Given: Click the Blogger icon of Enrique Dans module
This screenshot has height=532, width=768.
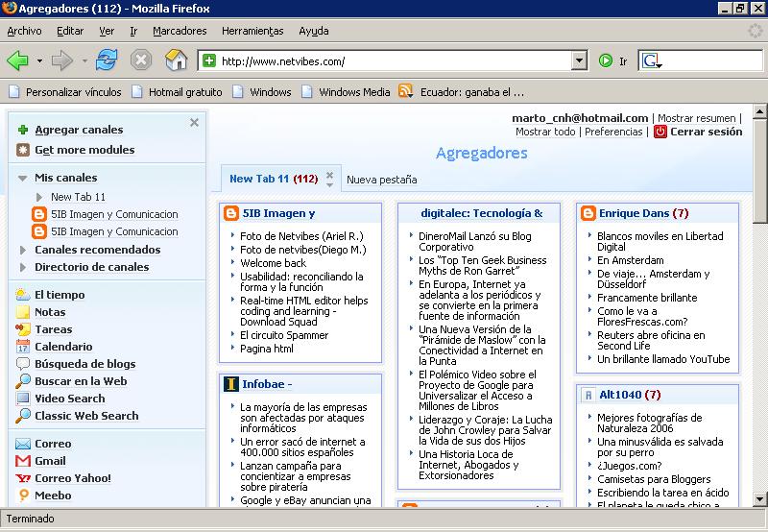Looking at the screenshot, I should 588,213.
